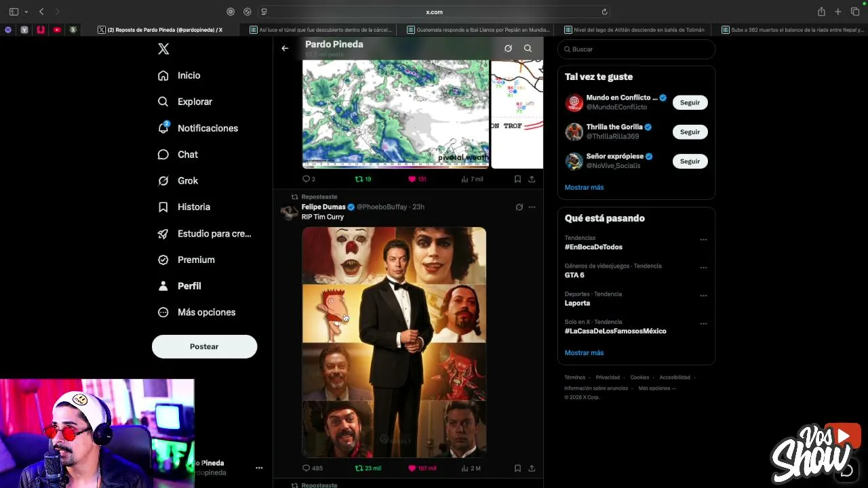This screenshot has height=488, width=868.
Task: Expand Más opciones in the X sidebar
Action: coord(197,312)
